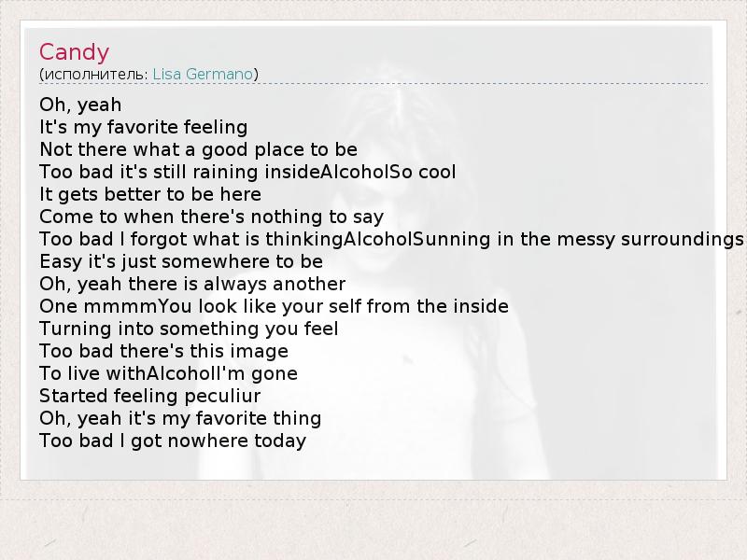Click the last line "got nowhere today"
This screenshot has width=747, height=560.
[173, 441]
